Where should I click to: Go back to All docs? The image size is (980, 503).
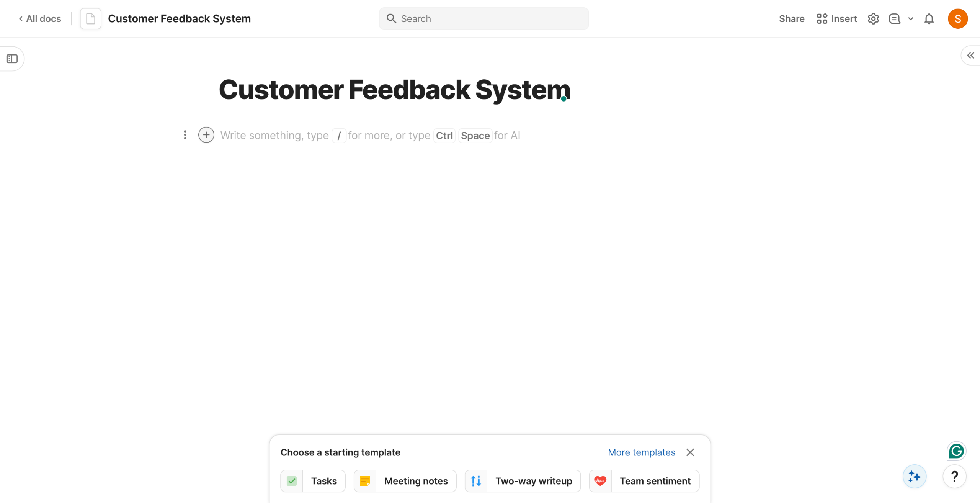(x=40, y=19)
